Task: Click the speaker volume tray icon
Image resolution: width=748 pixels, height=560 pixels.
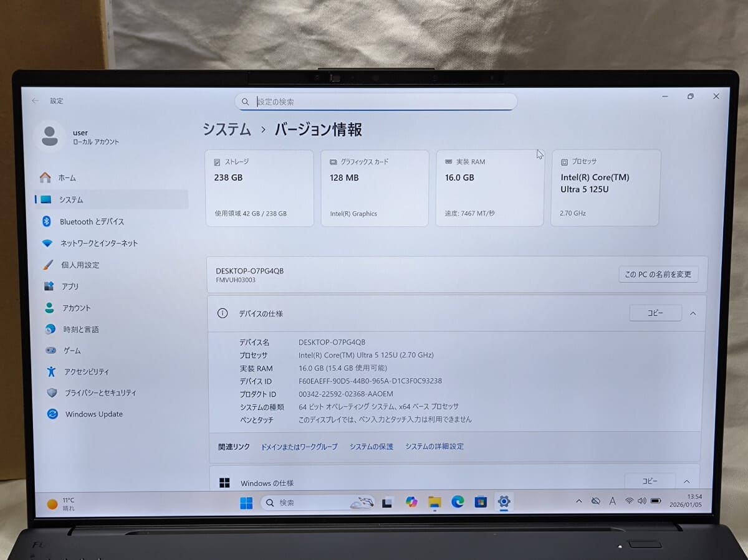Action: pyautogui.click(x=642, y=501)
